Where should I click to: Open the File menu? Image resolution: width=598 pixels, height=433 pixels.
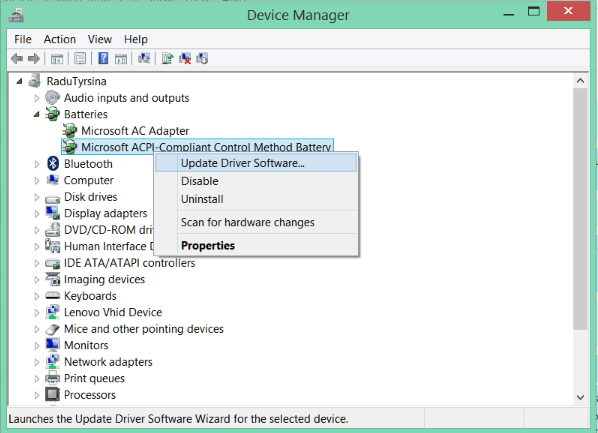coord(23,39)
